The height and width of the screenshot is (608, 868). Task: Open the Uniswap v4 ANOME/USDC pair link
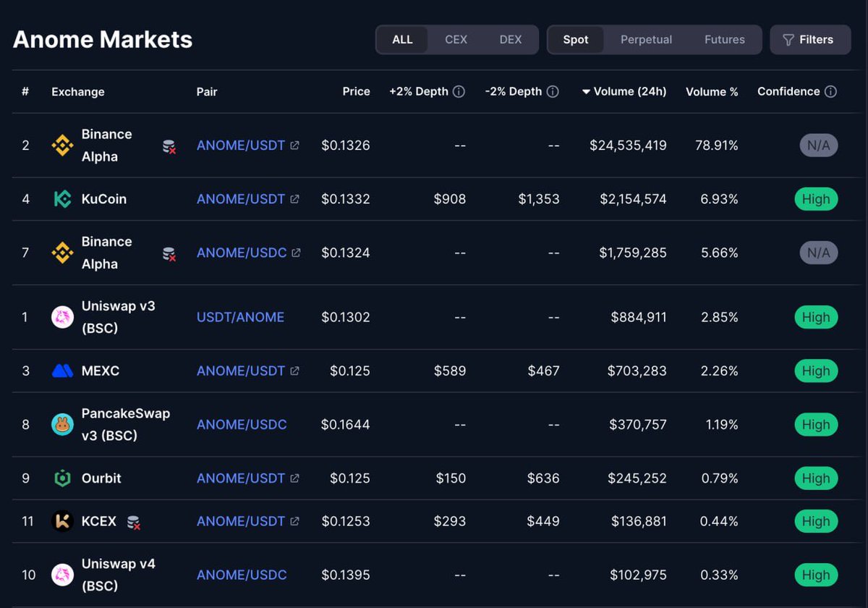click(x=242, y=575)
